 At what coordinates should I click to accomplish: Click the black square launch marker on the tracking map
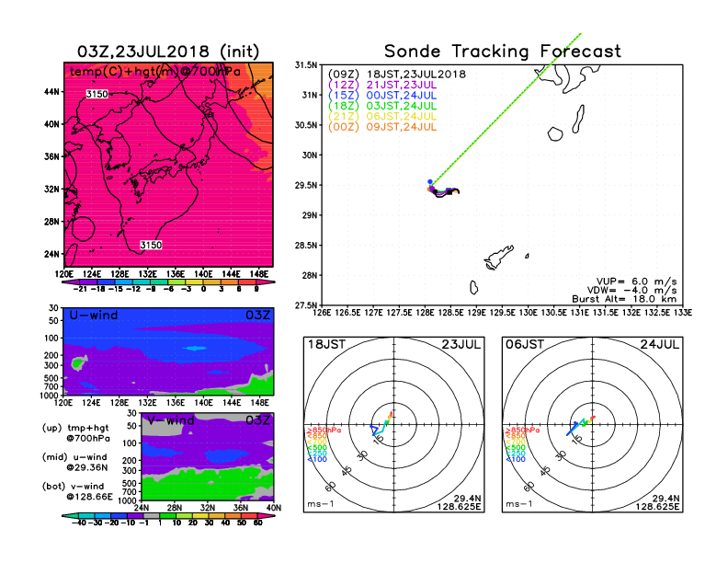point(449,191)
